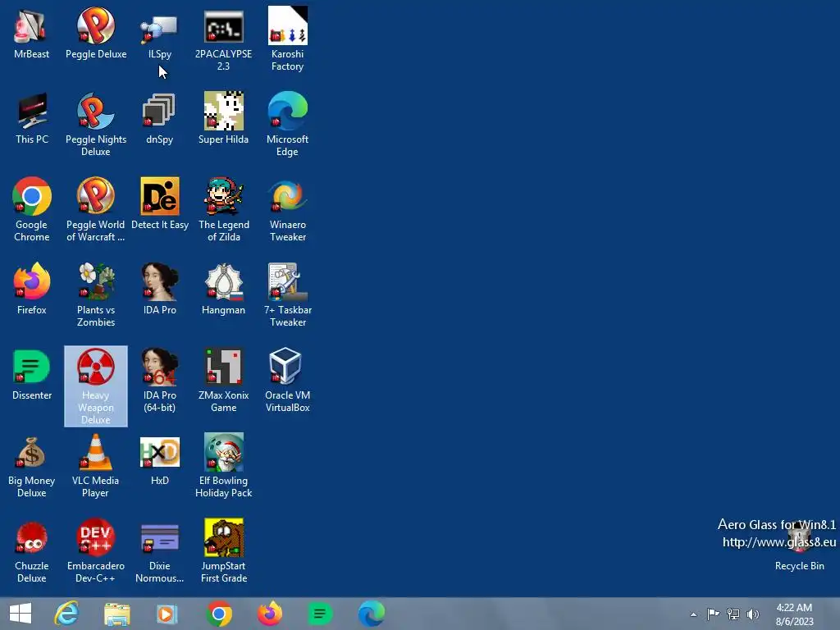Open the volume speaker tray icon
840x630 pixels.
click(x=753, y=614)
